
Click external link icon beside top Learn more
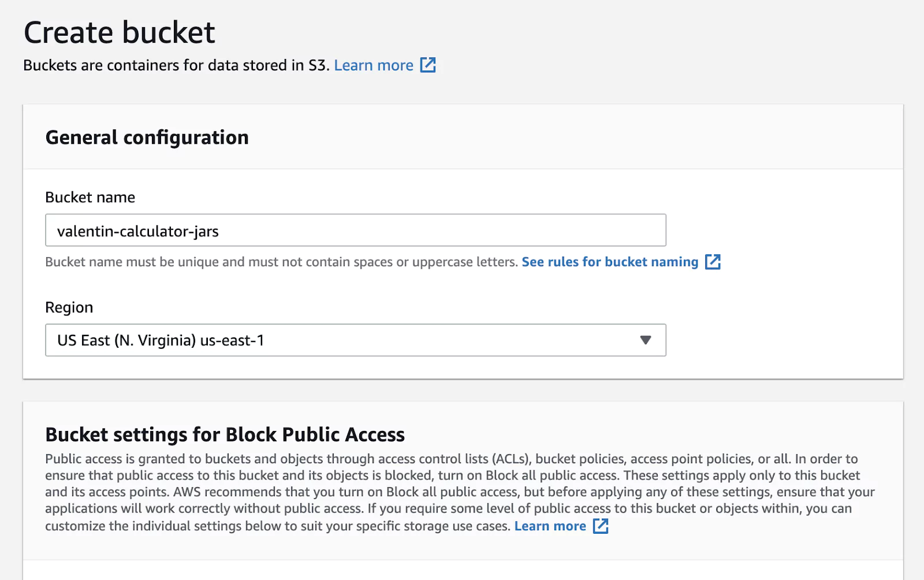point(428,65)
